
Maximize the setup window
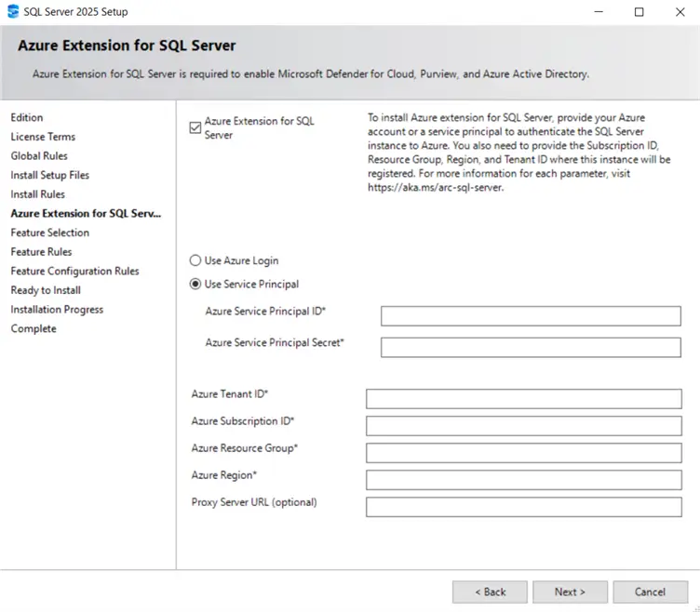coord(639,11)
